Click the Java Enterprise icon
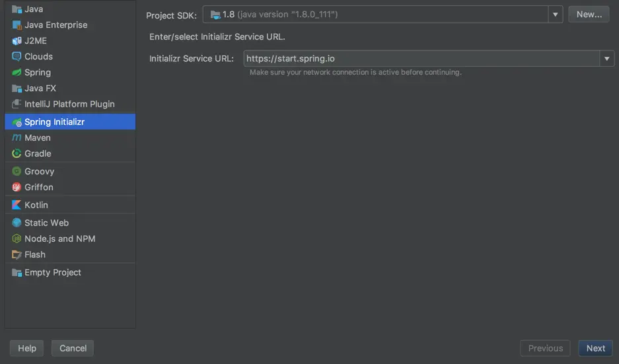The width and height of the screenshot is (619, 364). (x=17, y=25)
